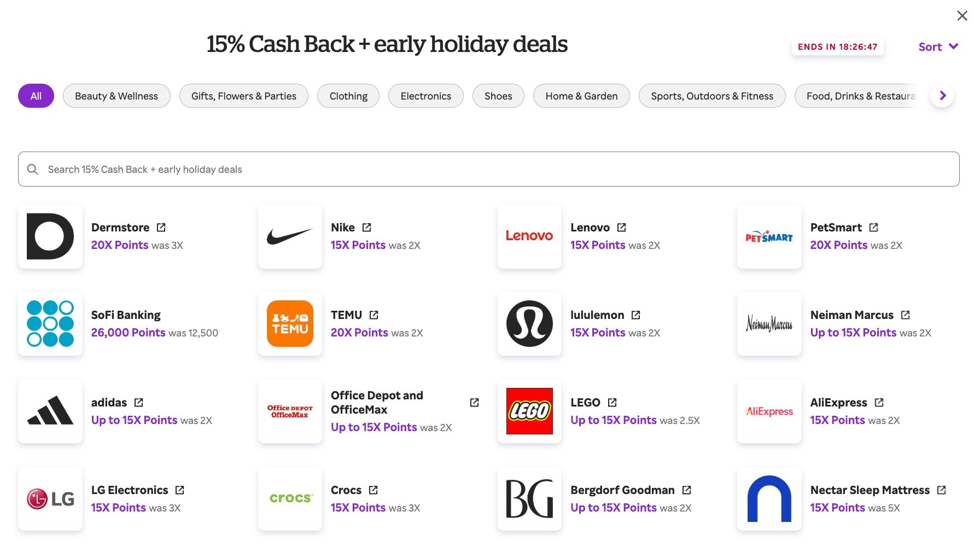Image resolution: width=980 pixels, height=546 pixels.
Task: Click the search deals input field
Action: [492, 170]
